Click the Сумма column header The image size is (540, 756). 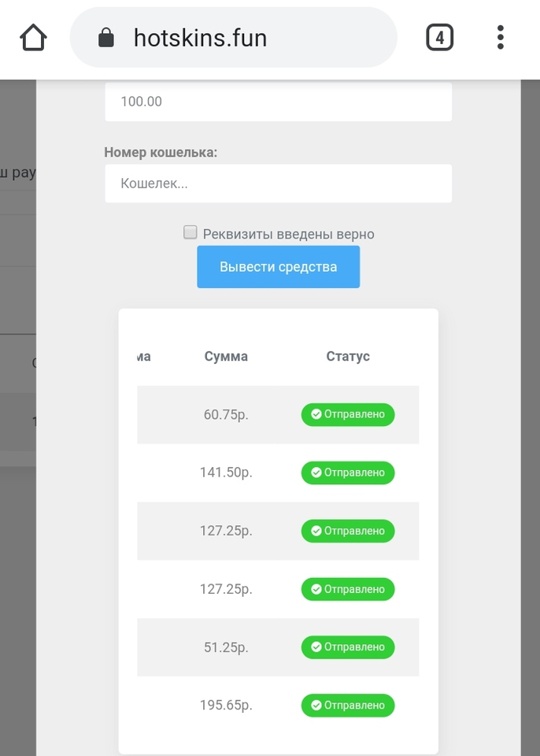point(226,357)
